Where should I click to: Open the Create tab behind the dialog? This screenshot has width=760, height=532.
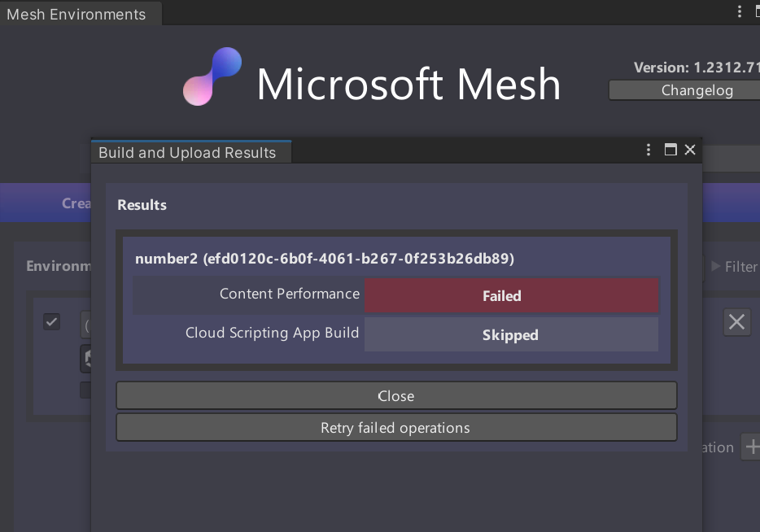point(76,203)
